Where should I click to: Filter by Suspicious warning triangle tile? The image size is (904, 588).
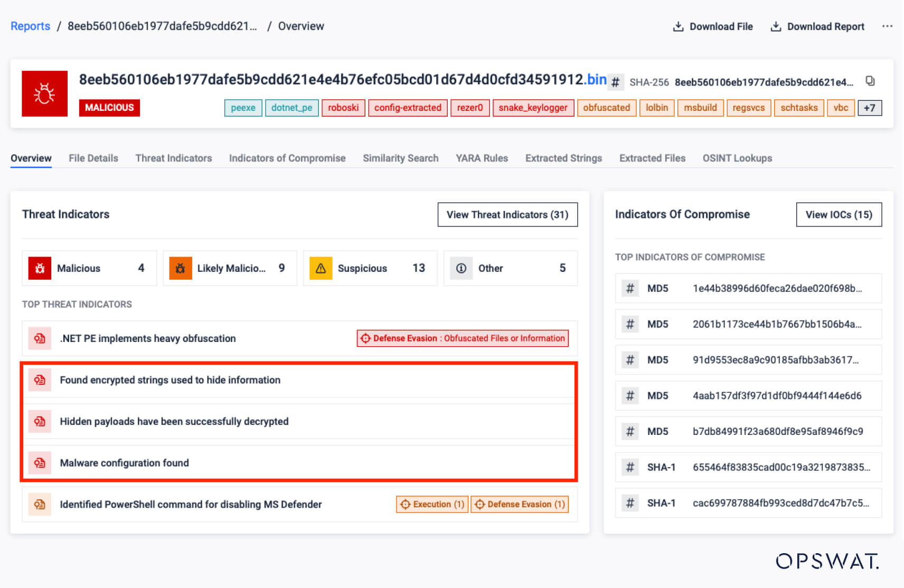(370, 268)
